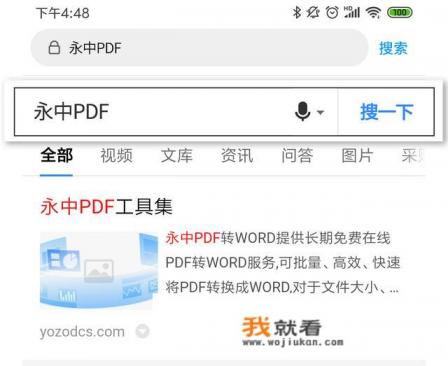Switch to the 文库 tab
This screenshot has height=366, width=448.
tap(177, 156)
